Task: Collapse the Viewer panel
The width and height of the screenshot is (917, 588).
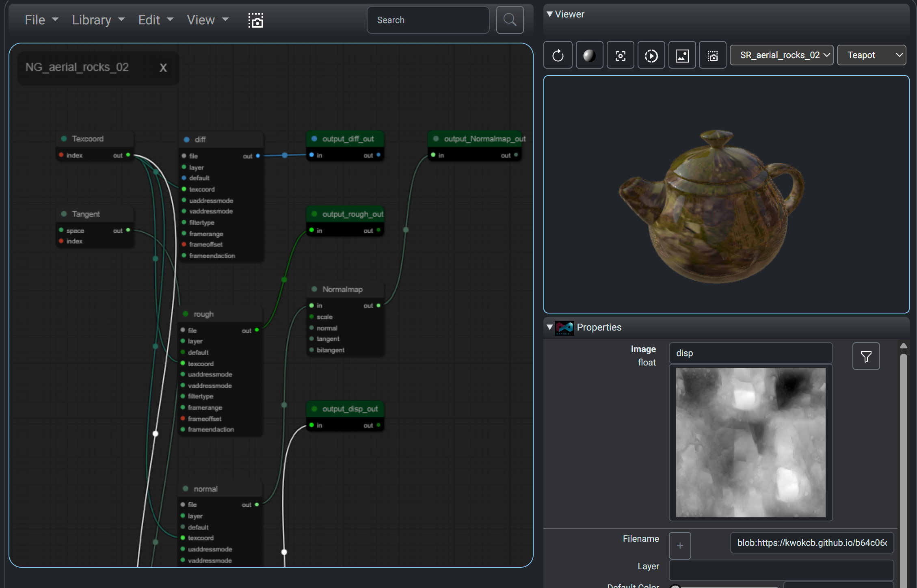Action: point(550,14)
